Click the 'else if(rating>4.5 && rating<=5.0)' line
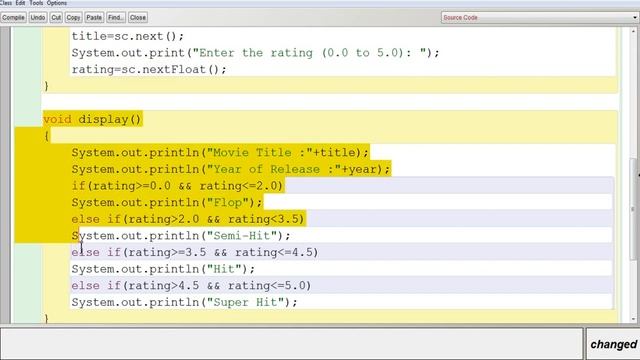640x360 pixels. pos(191,286)
